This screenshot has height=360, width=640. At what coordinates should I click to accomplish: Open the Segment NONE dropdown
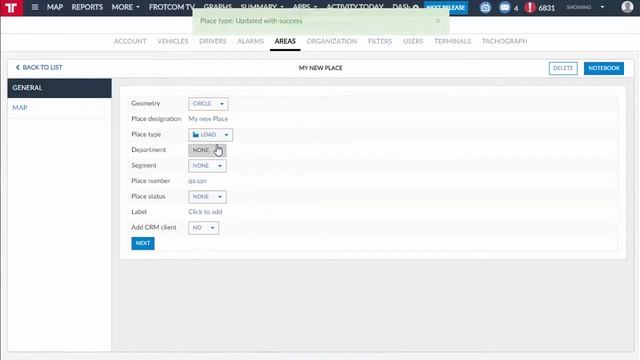click(207, 166)
